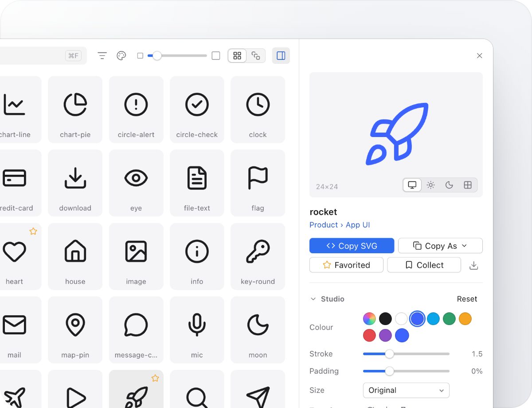Choose the red colour swatch
The image size is (532, 408).
(369, 335)
